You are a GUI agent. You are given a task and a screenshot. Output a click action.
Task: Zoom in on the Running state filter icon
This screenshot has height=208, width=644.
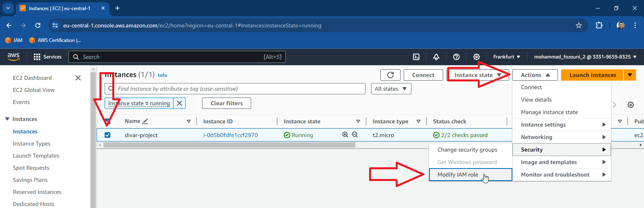click(x=345, y=135)
